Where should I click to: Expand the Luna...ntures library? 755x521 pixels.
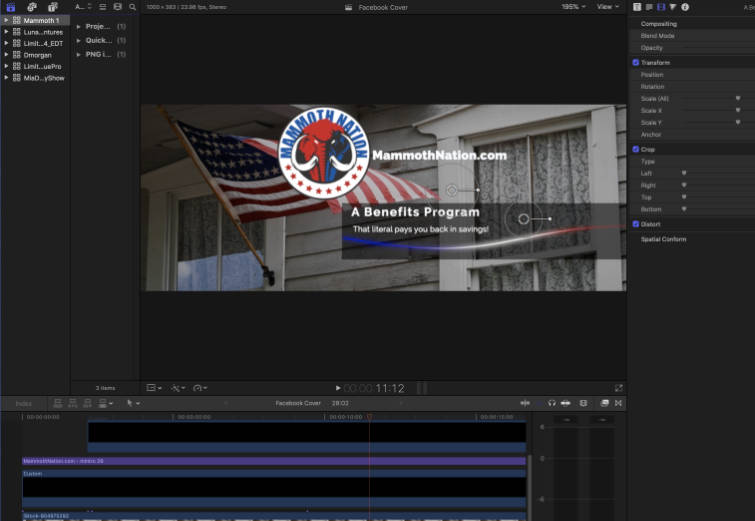[x=6, y=32]
